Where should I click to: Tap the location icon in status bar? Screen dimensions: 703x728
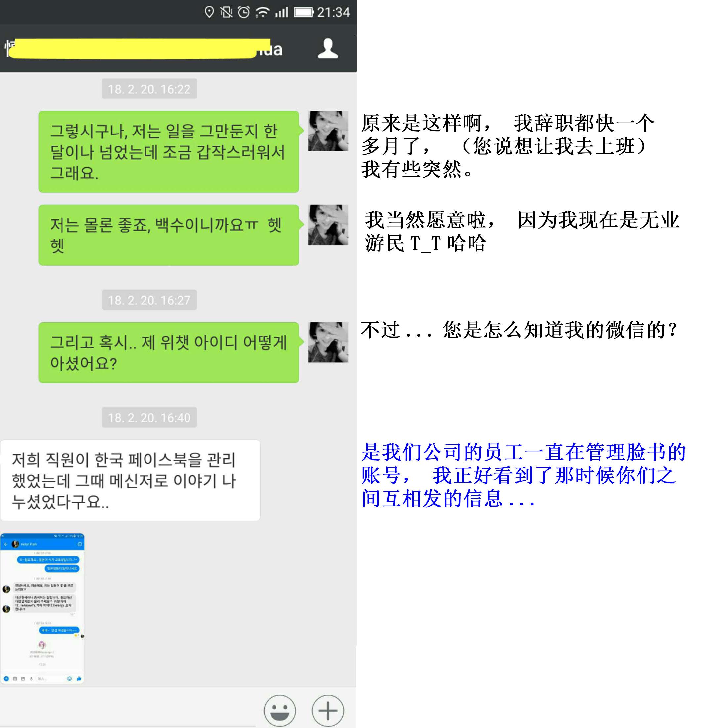pyautogui.click(x=209, y=12)
